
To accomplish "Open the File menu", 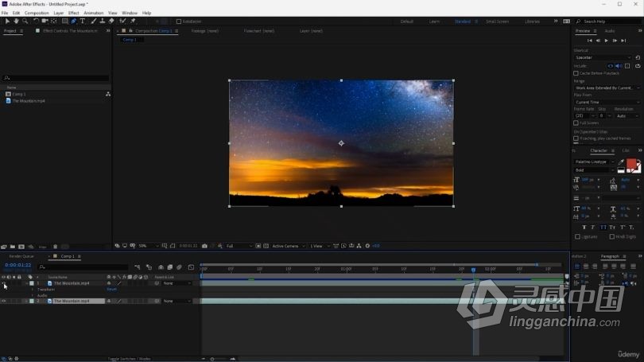I will (x=5, y=13).
